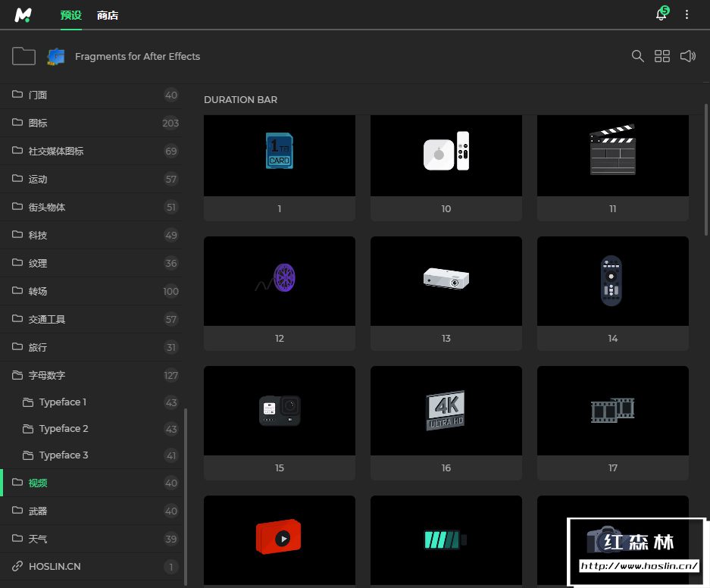710x588 pixels.
Task: Open the HOSLIN.CN link item
Action: tap(55, 566)
